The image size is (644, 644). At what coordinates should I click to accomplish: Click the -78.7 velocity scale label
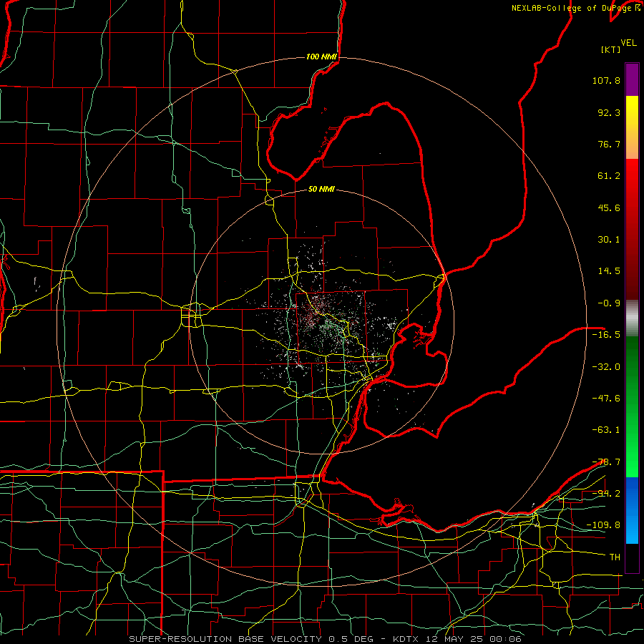coord(606,462)
